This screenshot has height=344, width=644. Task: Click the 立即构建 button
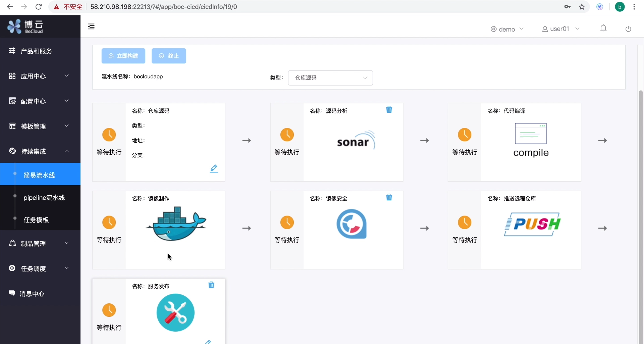(x=123, y=56)
